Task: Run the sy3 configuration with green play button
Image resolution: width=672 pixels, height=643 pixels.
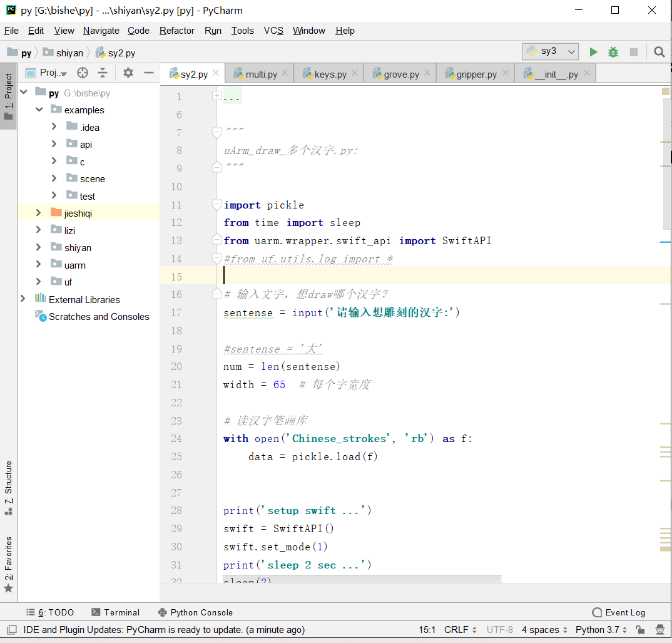Action: pos(593,52)
